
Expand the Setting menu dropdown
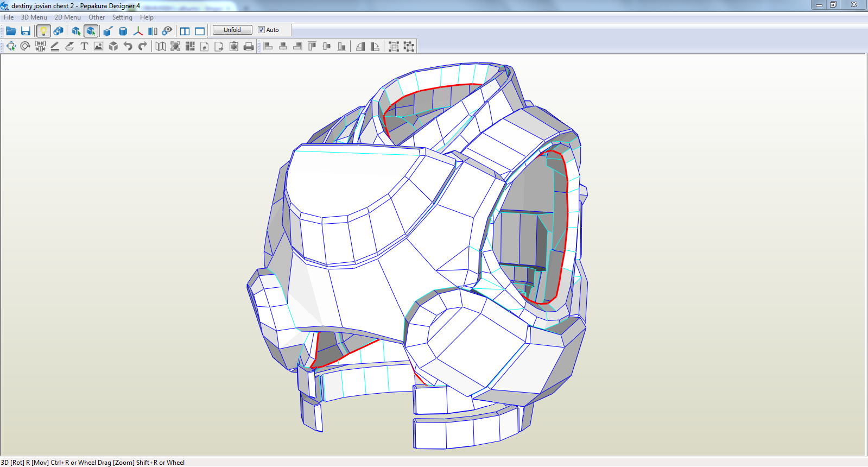[122, 17]
